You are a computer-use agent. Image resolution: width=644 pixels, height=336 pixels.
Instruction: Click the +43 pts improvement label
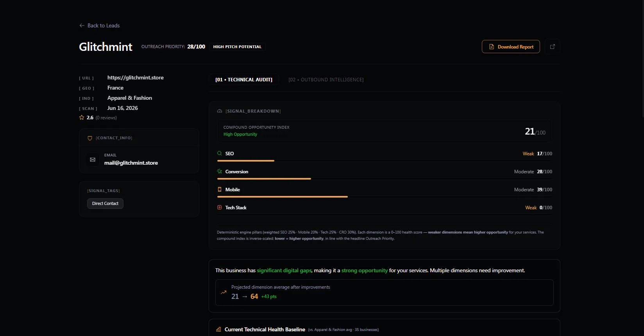(x=269, y=296)
